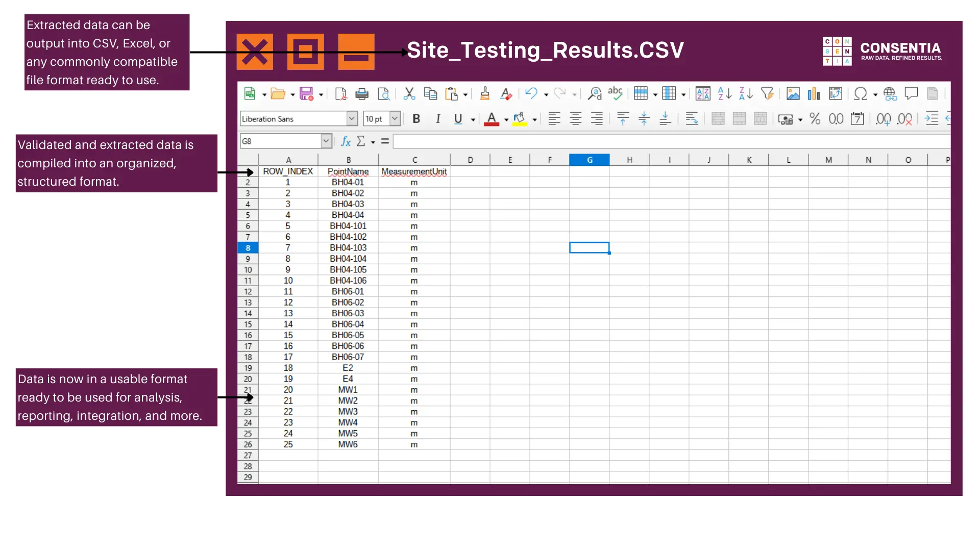Toggle italic formatting
The image size is (980, 551).
point(437,119)
